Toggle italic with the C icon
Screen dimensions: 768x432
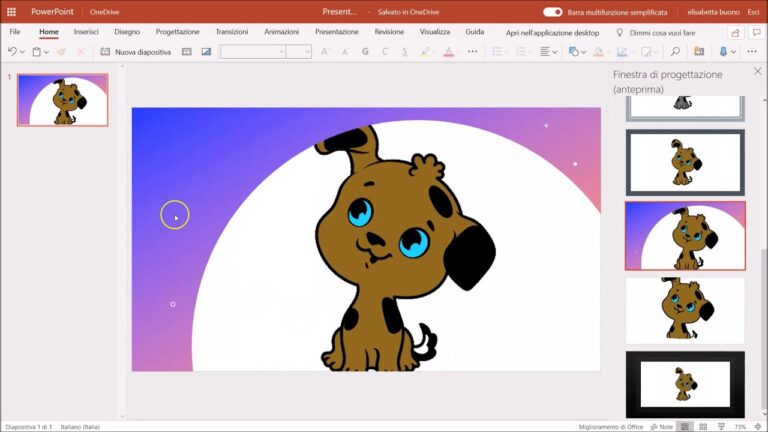pos(384,51)
